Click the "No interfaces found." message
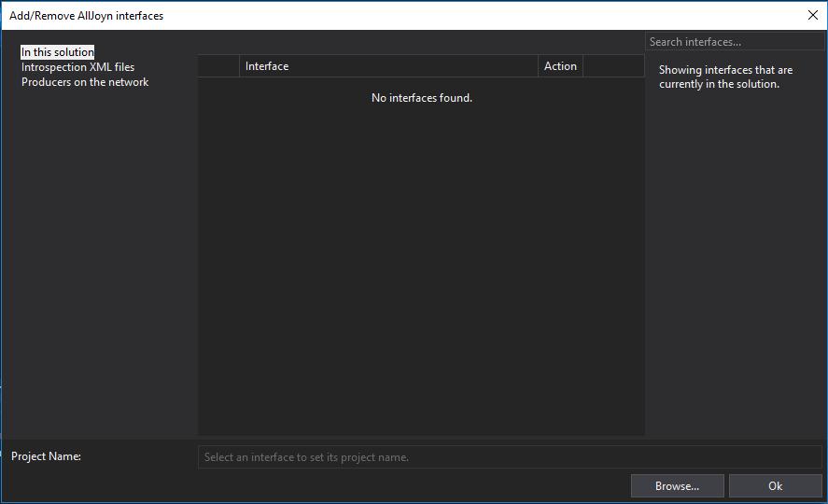Image resolution: width=828 pixels, height=504 pixels. (421, 98)
